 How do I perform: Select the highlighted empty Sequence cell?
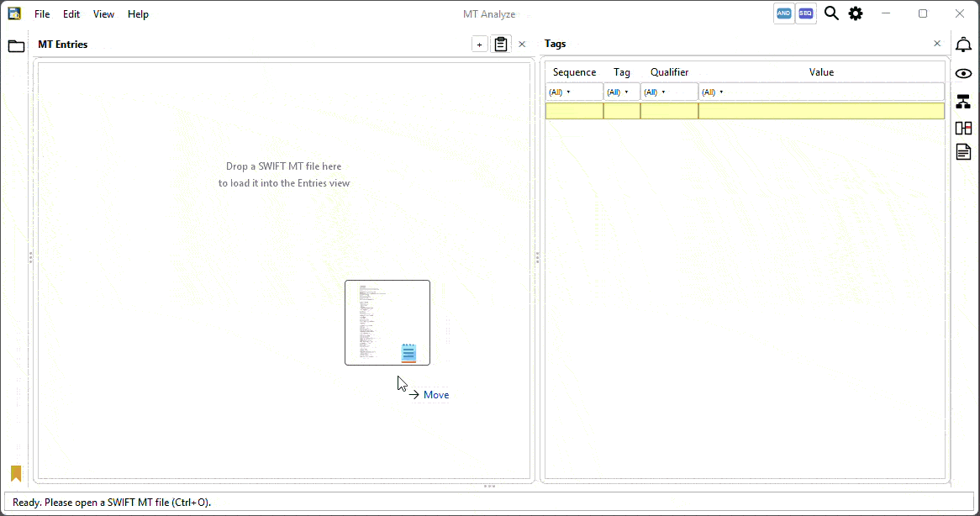click(x=574, y=111)
